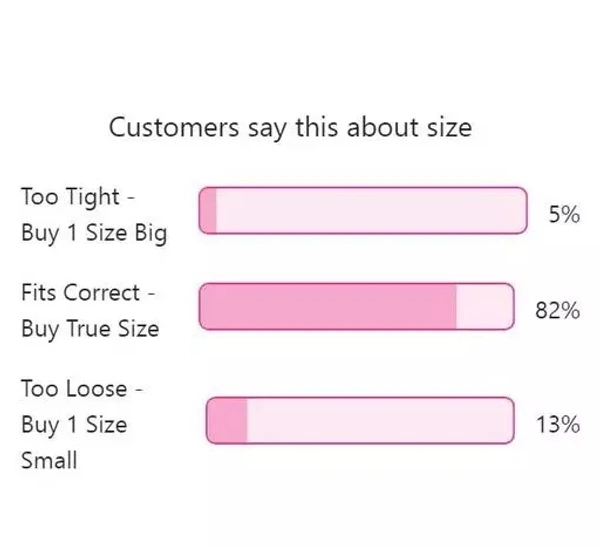This screenshot has height=546, width=600.
Task: Click the light unfilled end of Fits Correct bar
Action: tap(485, 306)
